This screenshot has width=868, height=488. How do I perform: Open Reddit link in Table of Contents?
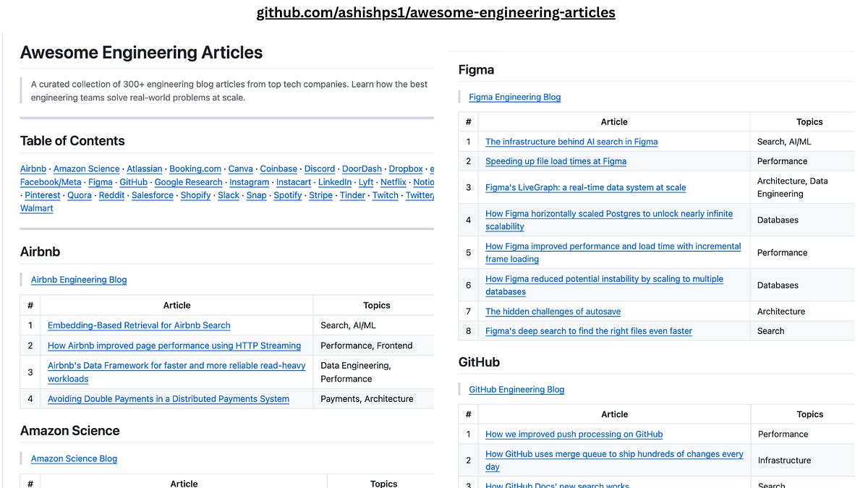coord(111,195)
